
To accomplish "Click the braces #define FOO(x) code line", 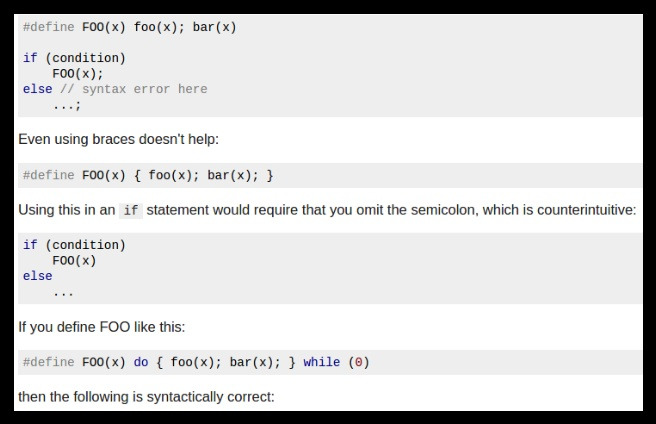I will tap(148, 175).
